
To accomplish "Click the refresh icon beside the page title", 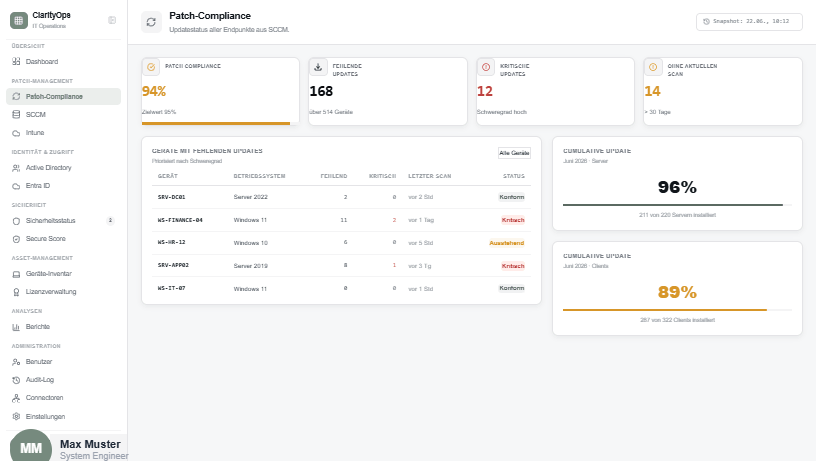I will click(151, 22).
